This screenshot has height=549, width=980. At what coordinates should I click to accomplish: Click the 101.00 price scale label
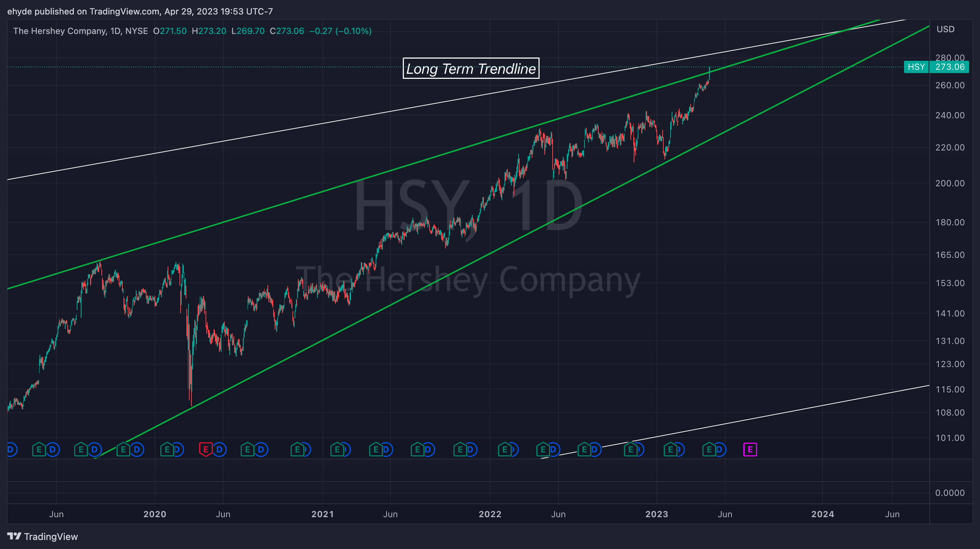pyautogui.click(x=950, y=438)
